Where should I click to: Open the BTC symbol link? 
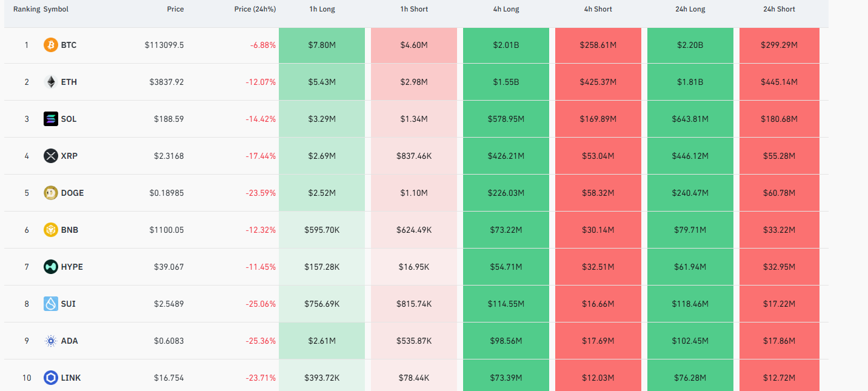pyautogui.click(x=68, y=45)
